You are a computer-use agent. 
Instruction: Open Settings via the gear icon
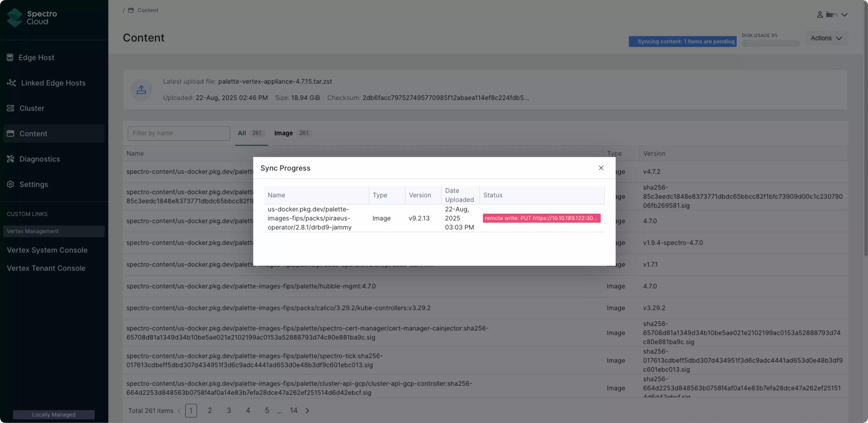point(10,184)
